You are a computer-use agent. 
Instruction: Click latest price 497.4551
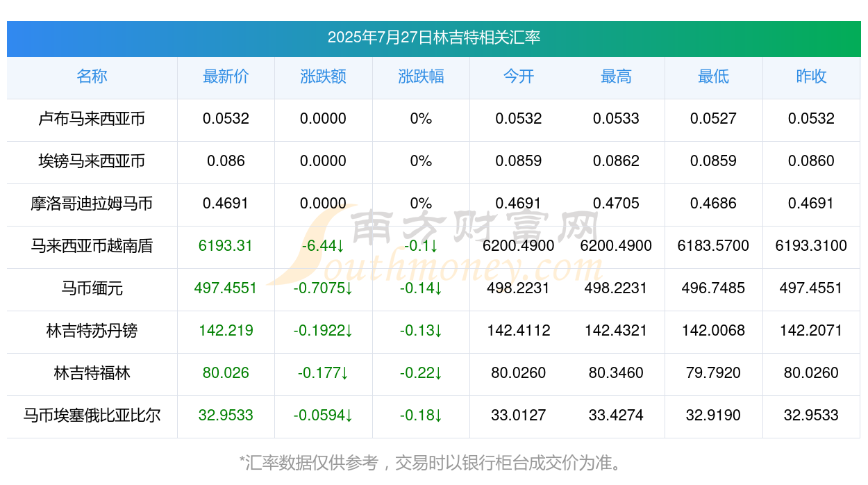coord(226,288)
